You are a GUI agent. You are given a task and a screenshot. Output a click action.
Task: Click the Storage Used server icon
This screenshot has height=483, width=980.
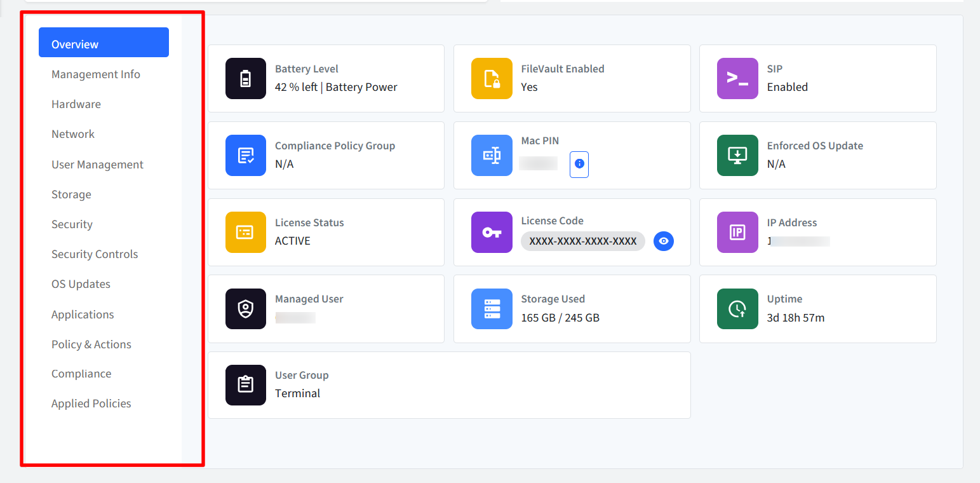(x=492, y=309)
